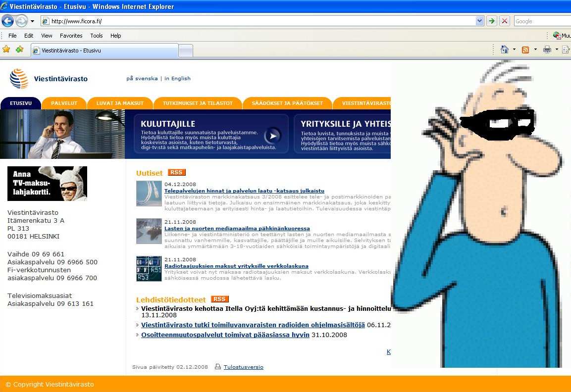
Task: Expand the address bar history dropdown
Action: click(479, 21)
